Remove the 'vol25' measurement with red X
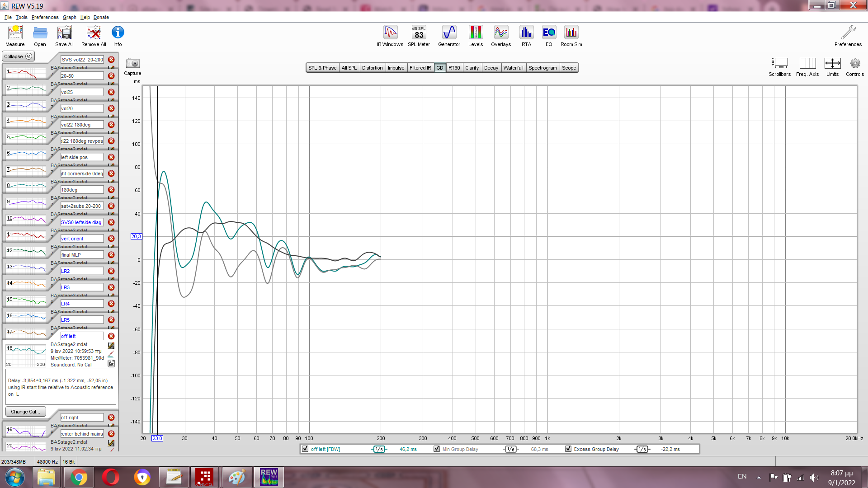The image size is (868, 488). 111,92
